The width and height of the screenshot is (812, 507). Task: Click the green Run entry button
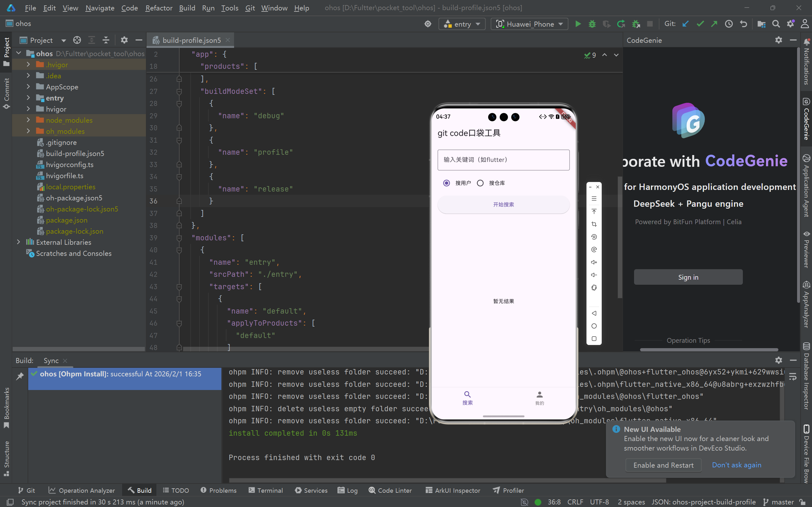pos(578,24)
